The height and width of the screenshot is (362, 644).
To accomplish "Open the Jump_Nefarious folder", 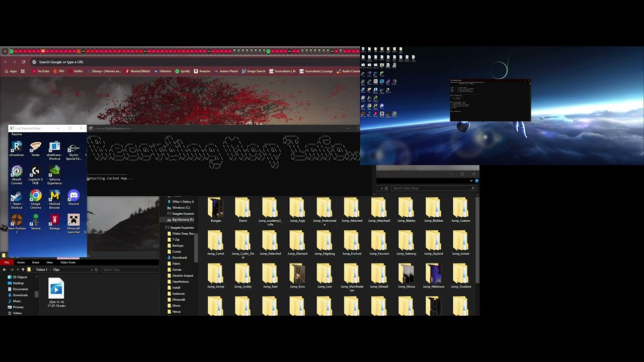I will 433,277.
